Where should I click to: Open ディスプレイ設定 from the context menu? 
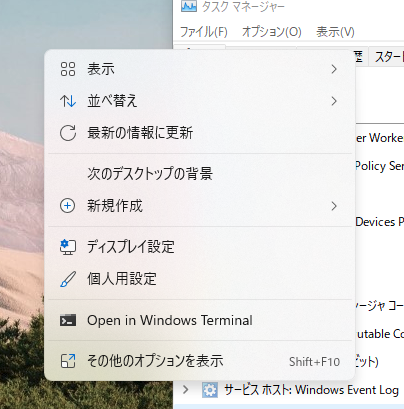point(200,247)
